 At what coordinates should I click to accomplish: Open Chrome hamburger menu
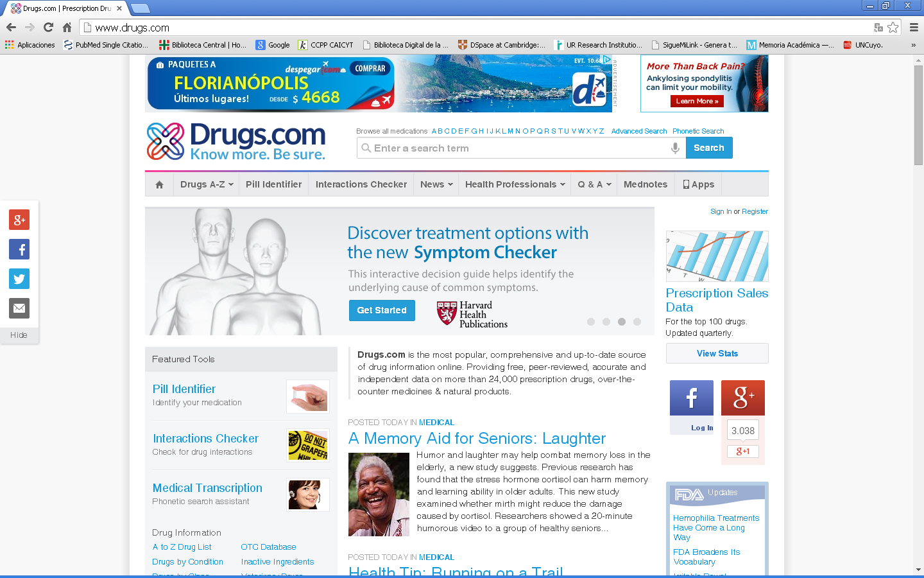pos(914,28)
